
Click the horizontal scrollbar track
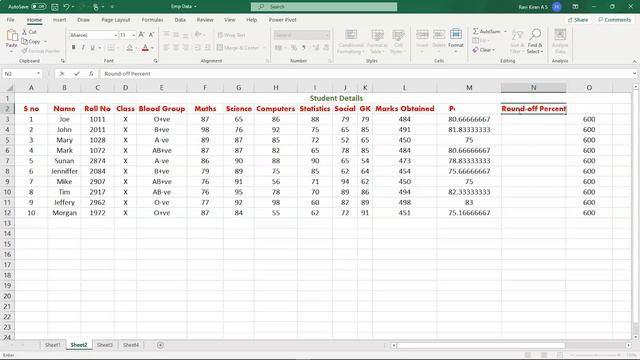click(511, 345)
